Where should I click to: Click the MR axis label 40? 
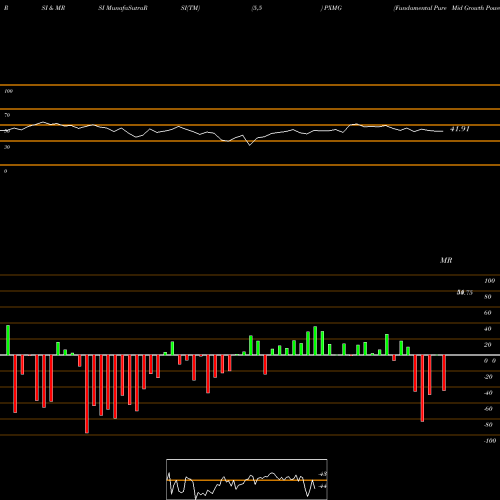tap(488, 329)
